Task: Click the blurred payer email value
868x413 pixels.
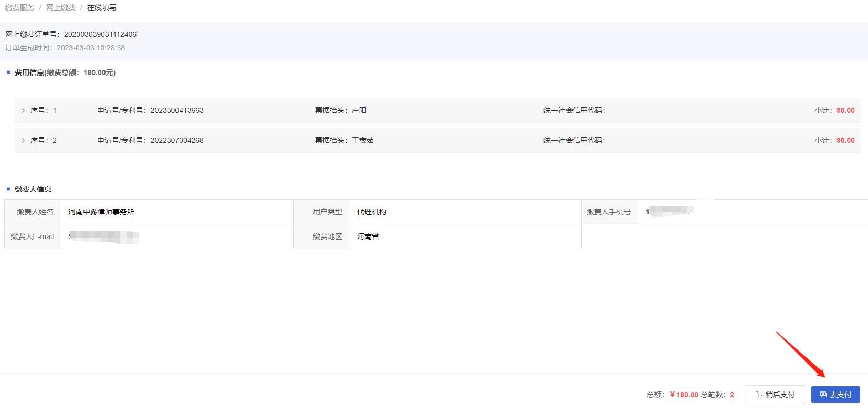Action: 104,237
